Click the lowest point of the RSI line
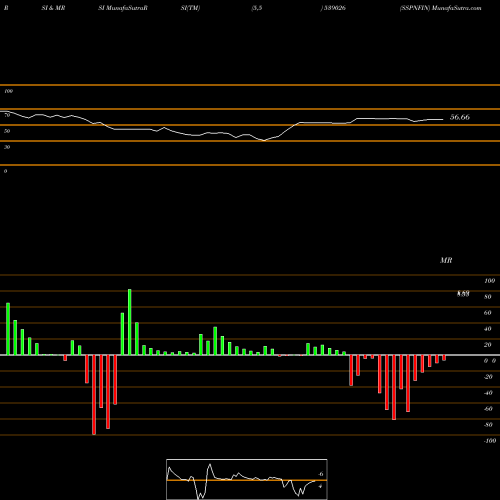Image resolution: width=500 pixels, height=500 pixels. [x=264, y=141]
